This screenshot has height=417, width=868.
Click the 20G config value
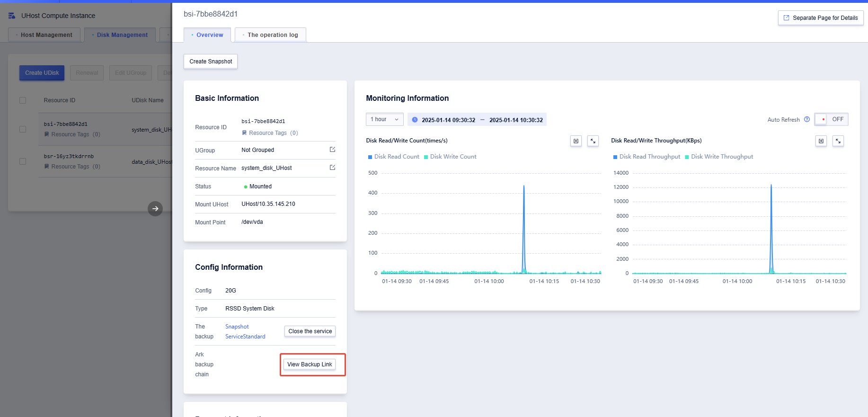pos(230,291)
